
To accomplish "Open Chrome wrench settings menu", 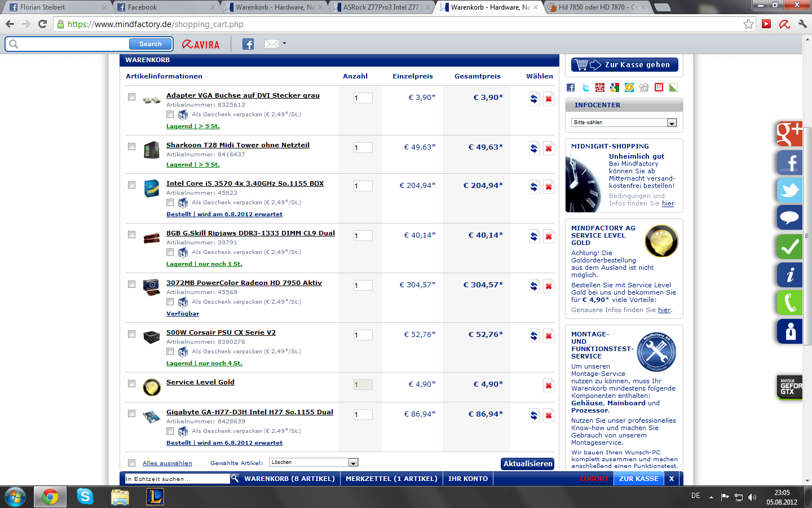I will [802, 24].
